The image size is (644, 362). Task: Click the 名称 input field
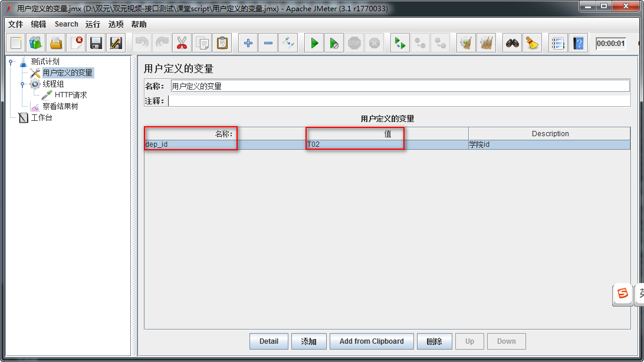tap(400, 86)
